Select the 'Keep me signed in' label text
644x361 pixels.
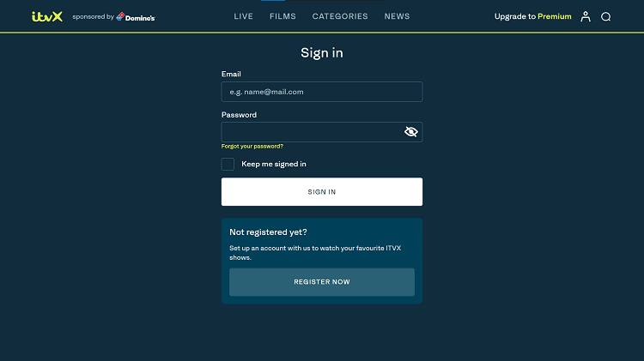tap(274, 164)
